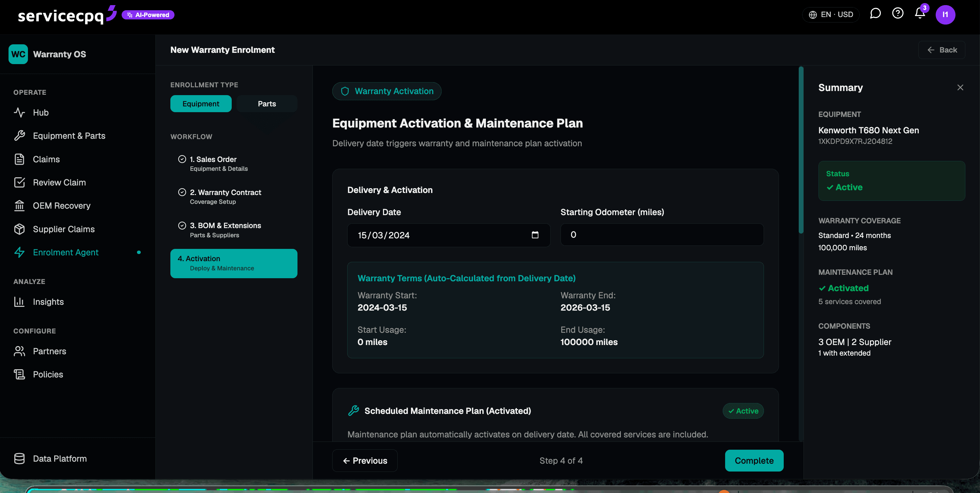
Task: Close the Summary panel
Action: pyautogui.click(x=960, y=88)
